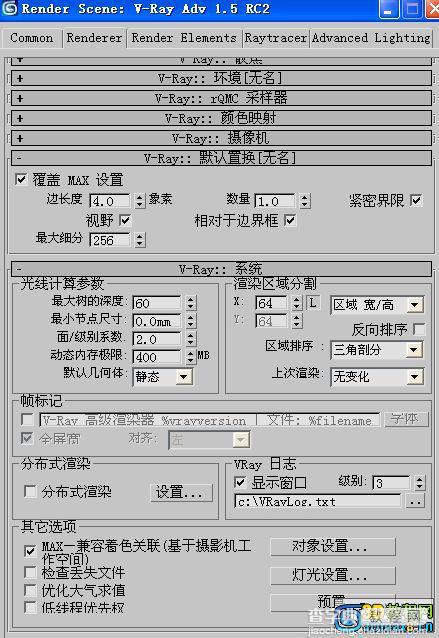
Task: Expand the V-Ray:: 环境[无名] rollout
Action: [221, 78]
